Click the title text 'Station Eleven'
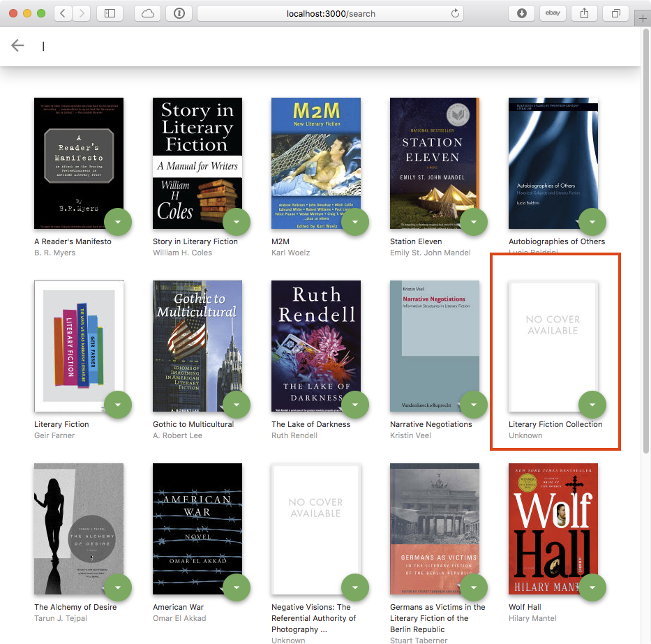This screenshot has height=644, width=651. point(416,241)
